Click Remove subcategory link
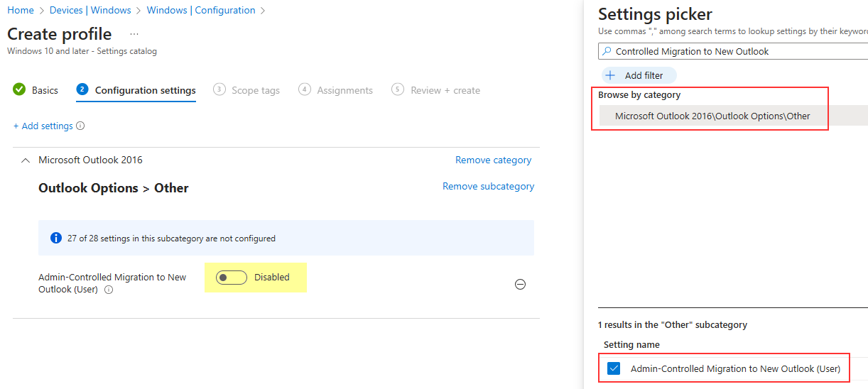The width and height of the screenshot is (868, 389). tap(488, 186)
